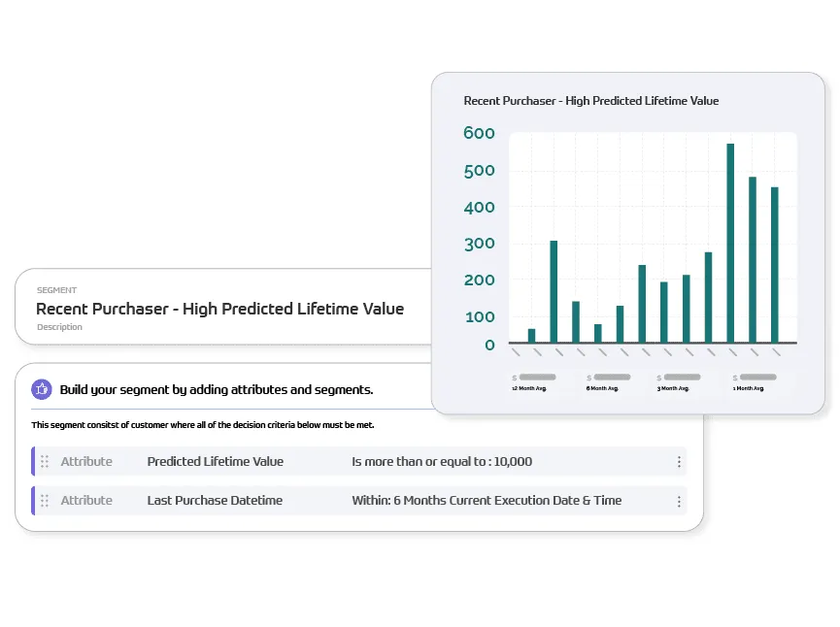Grab drag handle of Last Purchase Datetime row
Image resolution: width=840 pixels, height=627 pixels.
click(45, 501)
